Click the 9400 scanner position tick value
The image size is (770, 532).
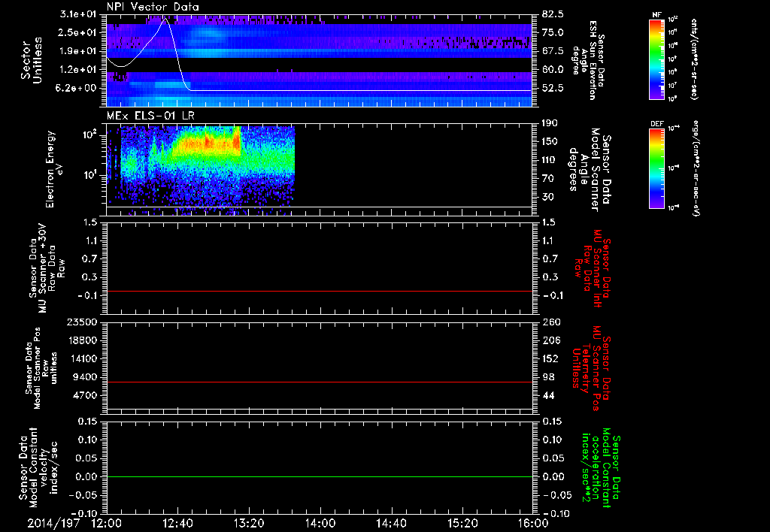85,377
